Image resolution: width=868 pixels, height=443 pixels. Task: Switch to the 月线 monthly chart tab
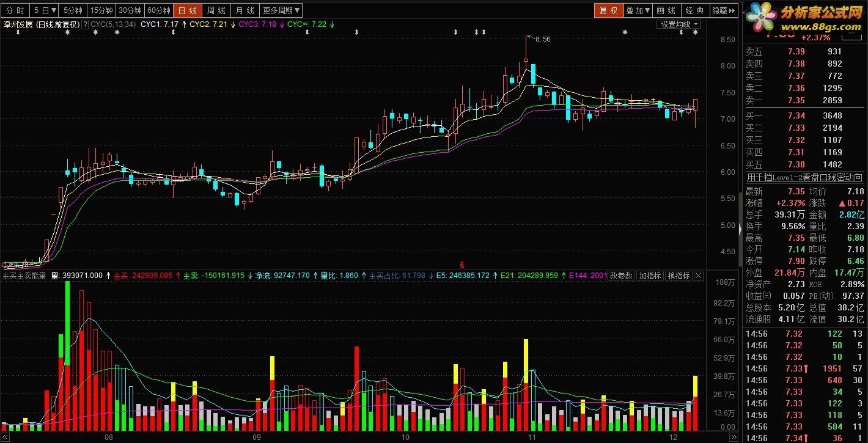tap(245, 10)
